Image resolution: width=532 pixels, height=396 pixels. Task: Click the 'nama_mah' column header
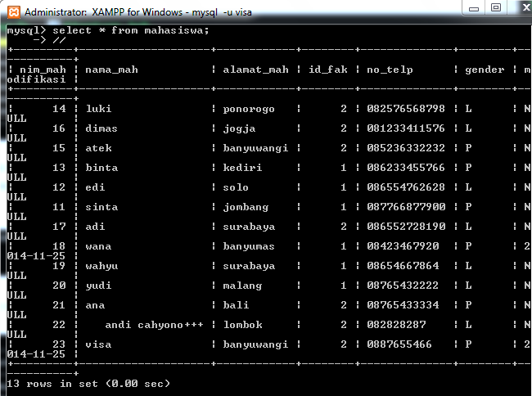pyautogui.click(x=111, y=70)
